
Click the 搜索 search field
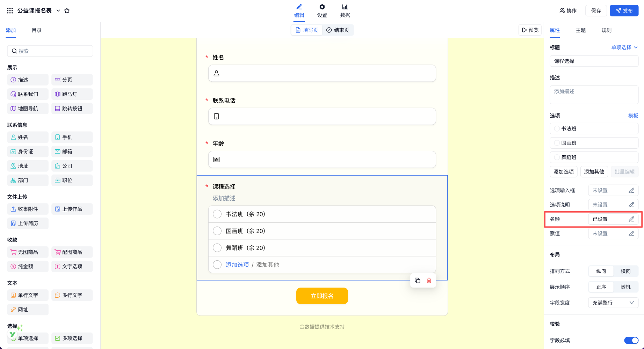[x=50, y=51]
